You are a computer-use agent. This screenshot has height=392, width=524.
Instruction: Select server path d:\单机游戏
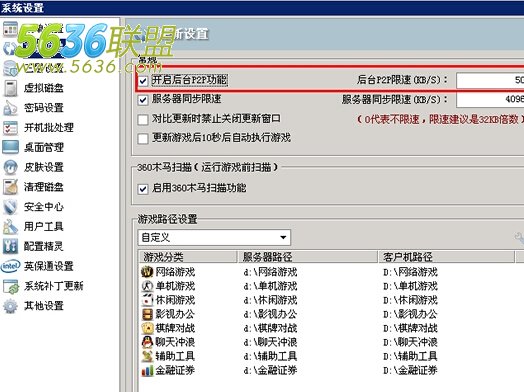tap(270, 286)
